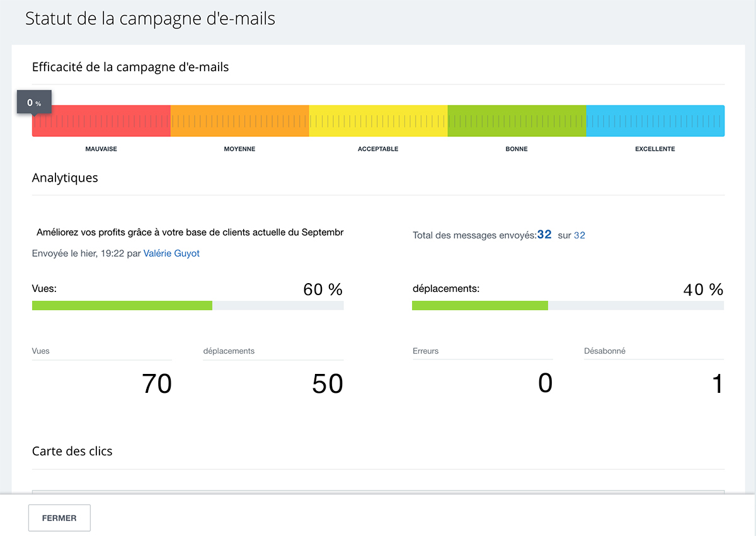Select the green BONNE scale segment
Image resolution: width=756 pixels, height=536 pixels.
coord(517,121)
